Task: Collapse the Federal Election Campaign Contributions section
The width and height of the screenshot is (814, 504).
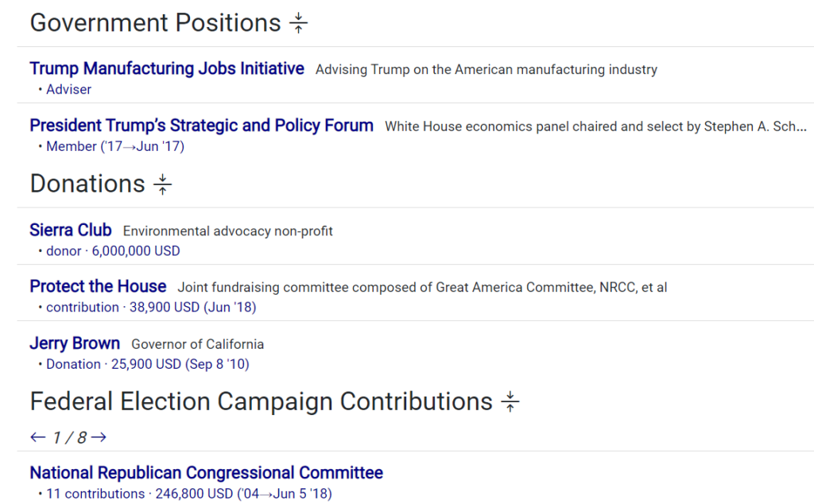Action: tap(510, 402)
